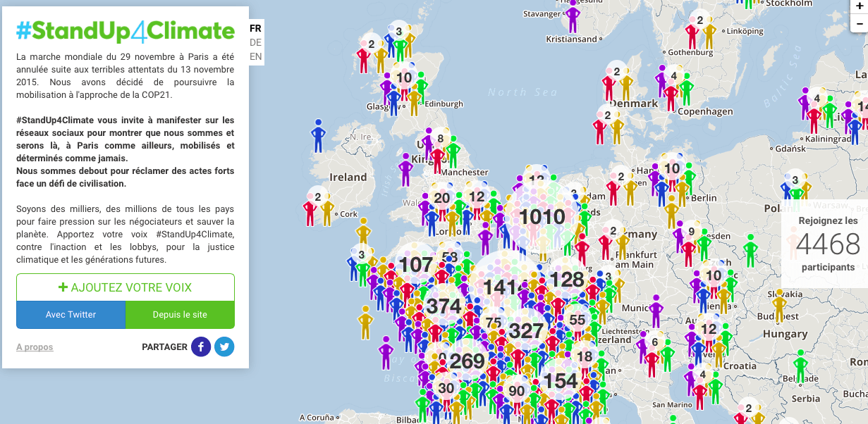Share on Twitter via round icon
The image size is (868, 424).
pos(224,347)
